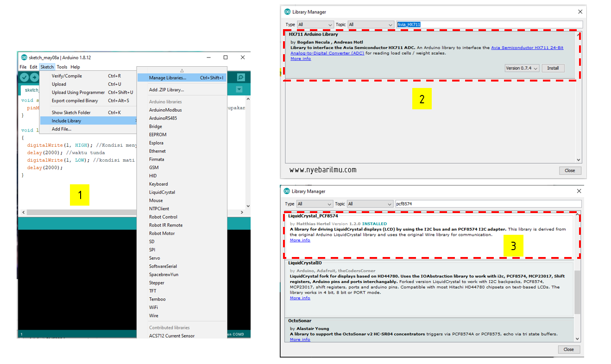611x364 pixels.
Task: Click the pcf8574 search field
Action: 488,204
